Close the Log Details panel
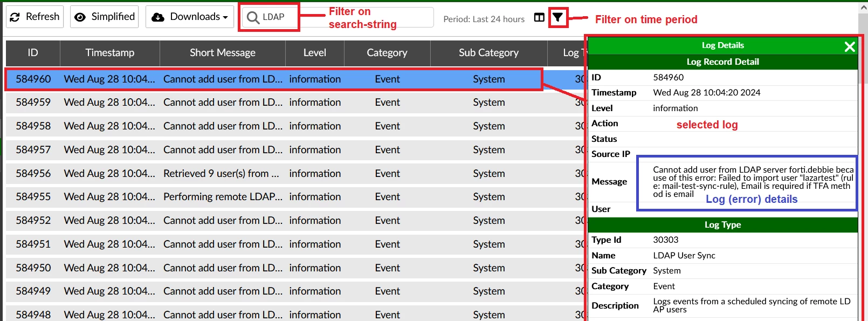This screenshot has height=321, width=868. tap(850, 47)
